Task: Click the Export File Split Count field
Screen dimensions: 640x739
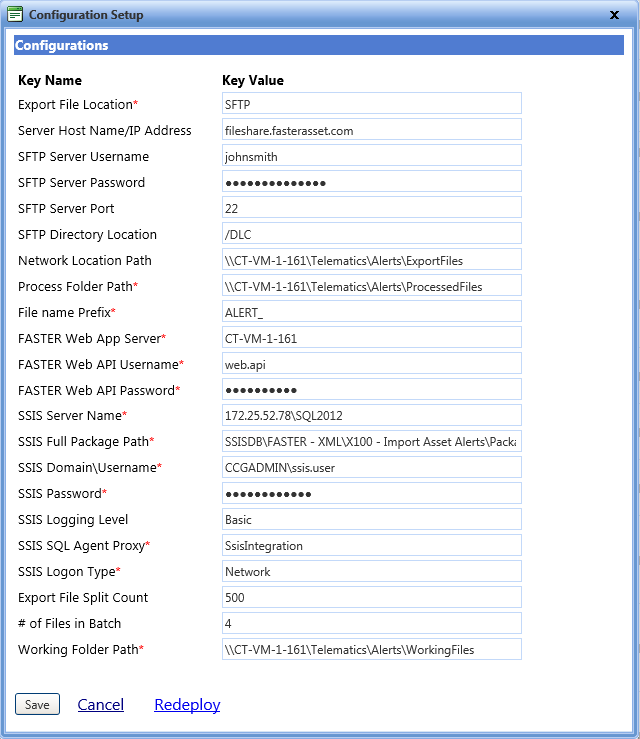Action: (371, 597)
